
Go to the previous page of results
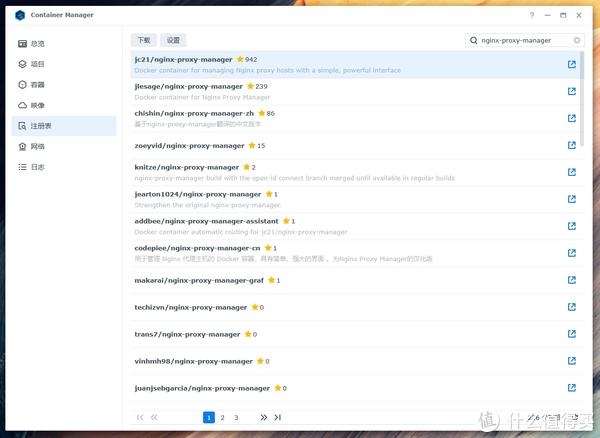154,417
